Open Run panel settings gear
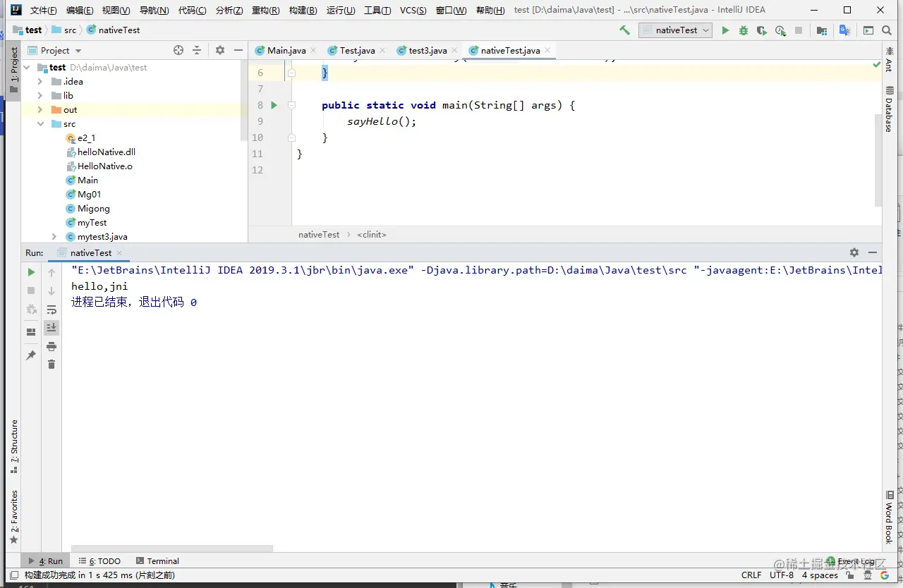 (854, 252)
